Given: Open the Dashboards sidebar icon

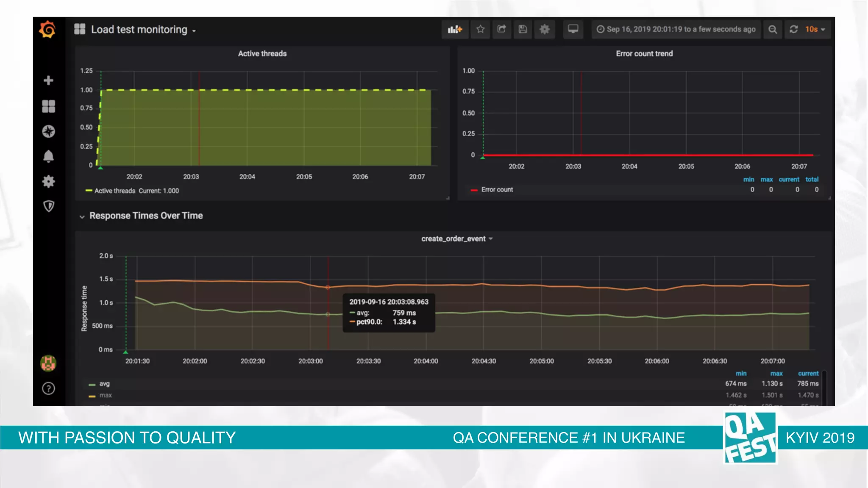Looking at the screenshot, I should (x=48, y=106).
